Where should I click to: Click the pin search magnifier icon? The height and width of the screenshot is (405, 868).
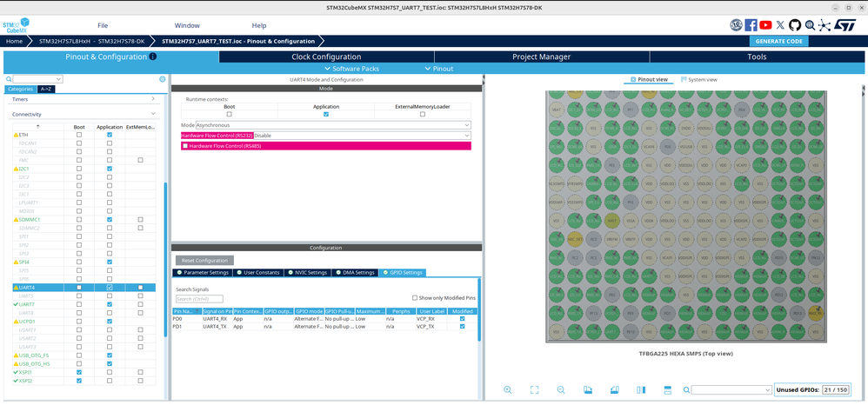pyautogui.click(x=686, y=390)
